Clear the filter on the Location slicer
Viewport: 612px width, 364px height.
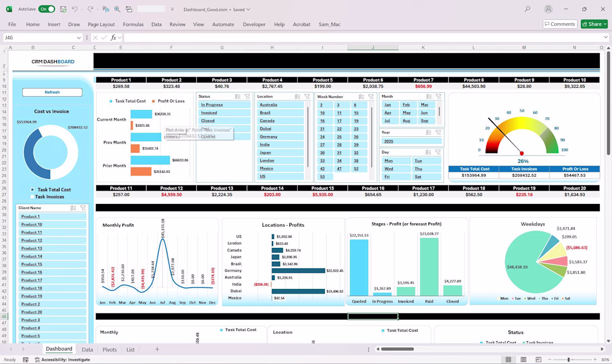coord(307,96)
